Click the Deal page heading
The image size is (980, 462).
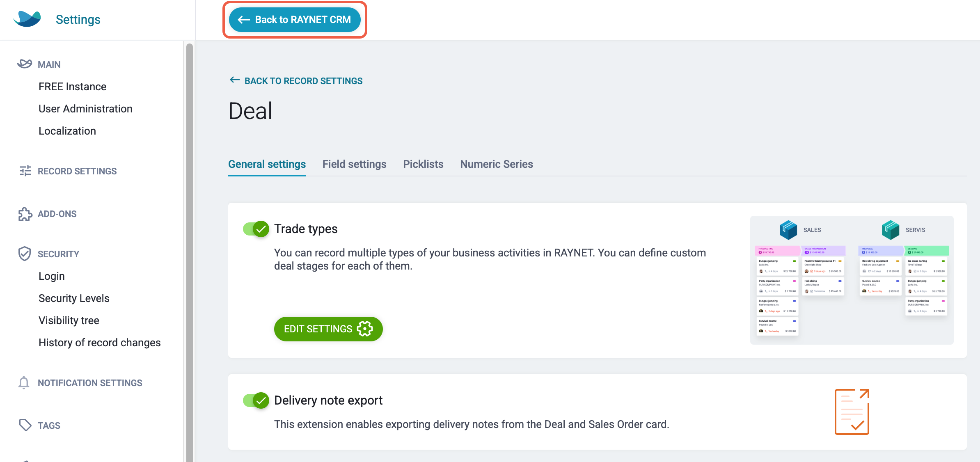coord(250,111)
